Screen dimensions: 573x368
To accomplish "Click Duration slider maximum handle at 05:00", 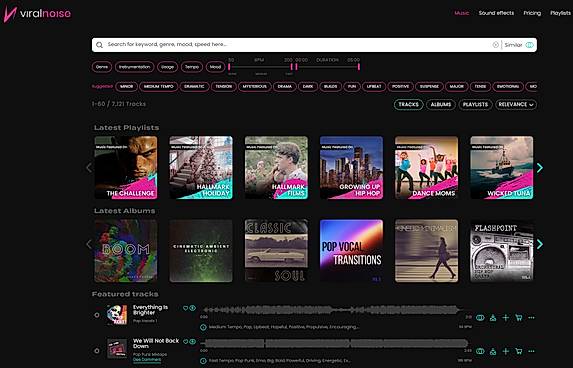I will [359, 67].
